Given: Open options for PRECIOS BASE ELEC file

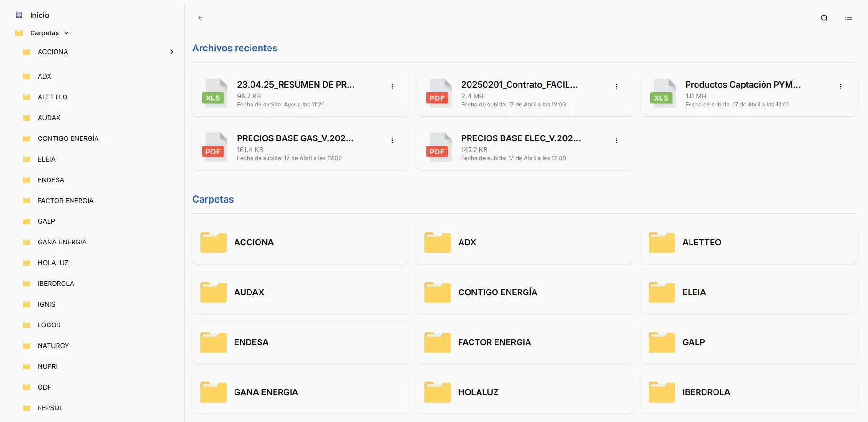Looking at the screenshot, I should 616,140.
